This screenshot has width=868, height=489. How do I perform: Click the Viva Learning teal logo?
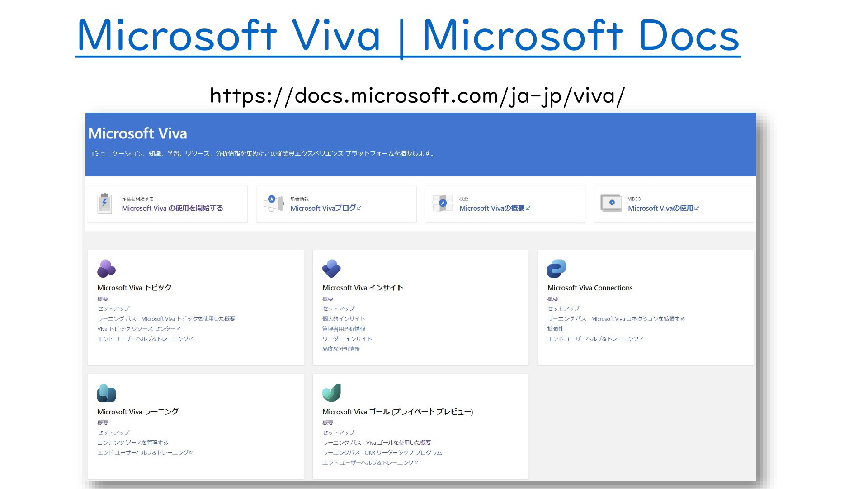(106, 393)
